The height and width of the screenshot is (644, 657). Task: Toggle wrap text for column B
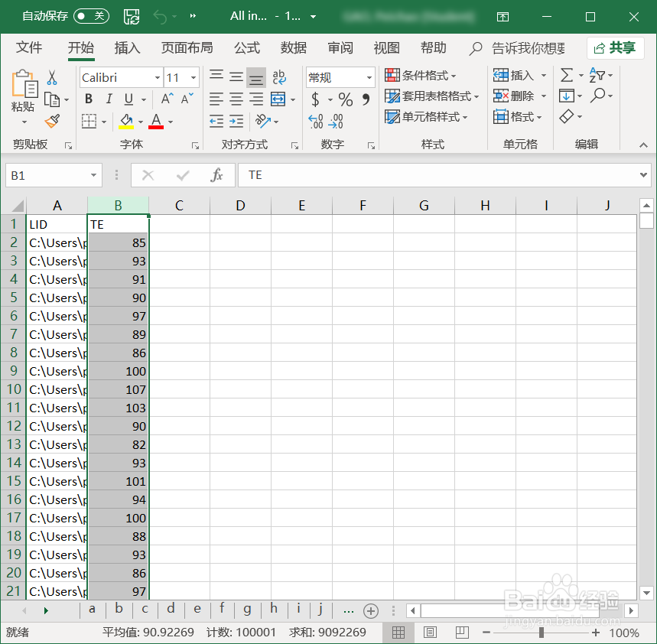coord(278,76)
